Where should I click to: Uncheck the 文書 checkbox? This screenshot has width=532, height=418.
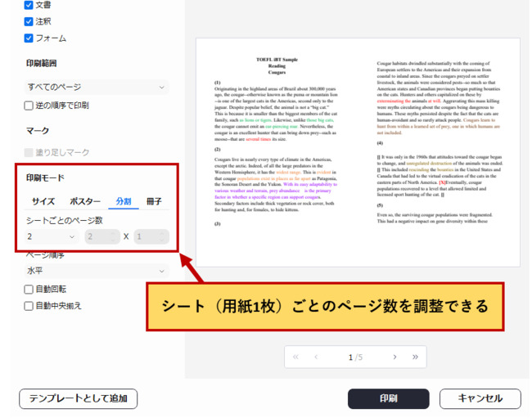point(29,5)
